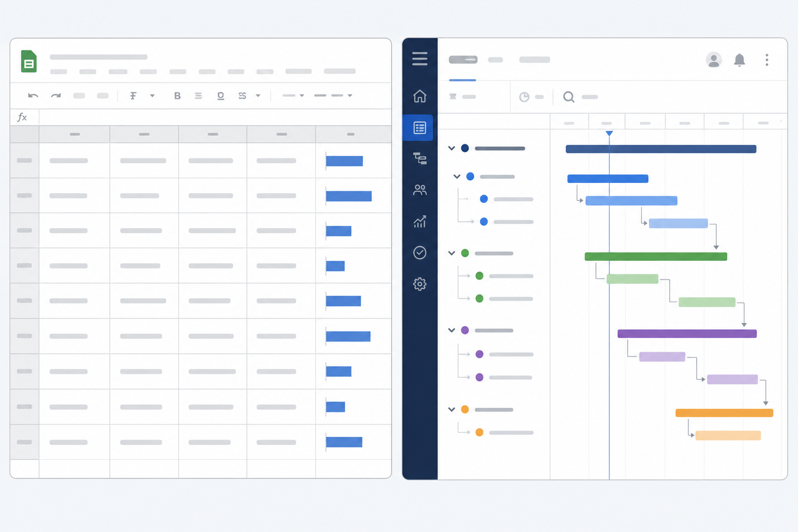Click the today marker on the timeline
Screen dimensions: 798x532
coord(609,134)
